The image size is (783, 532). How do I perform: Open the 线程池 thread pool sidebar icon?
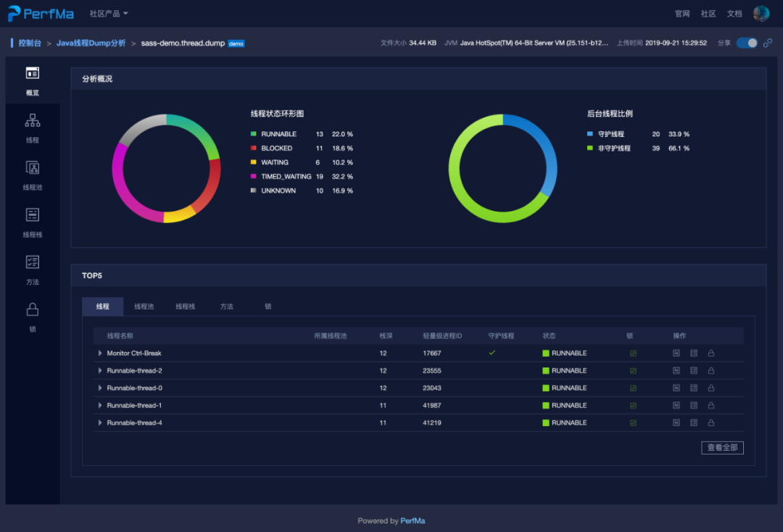pos(33,167)
